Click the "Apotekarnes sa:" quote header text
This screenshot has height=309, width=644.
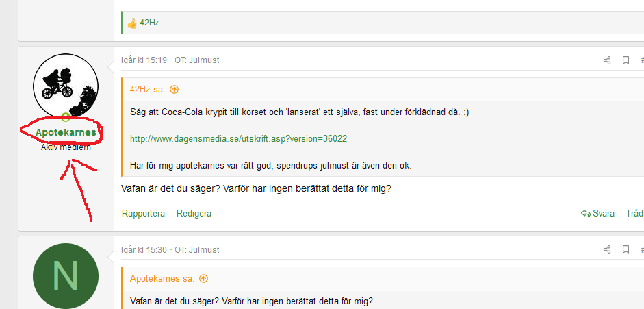[163, 279]
